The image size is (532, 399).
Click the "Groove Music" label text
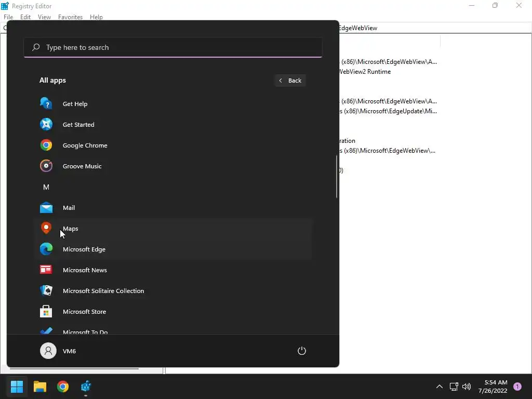82,166
